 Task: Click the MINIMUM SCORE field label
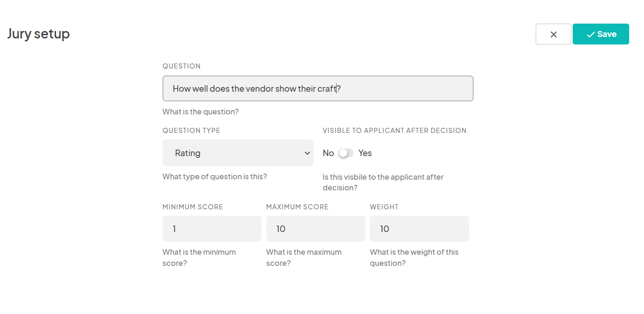tap(193, 207)
